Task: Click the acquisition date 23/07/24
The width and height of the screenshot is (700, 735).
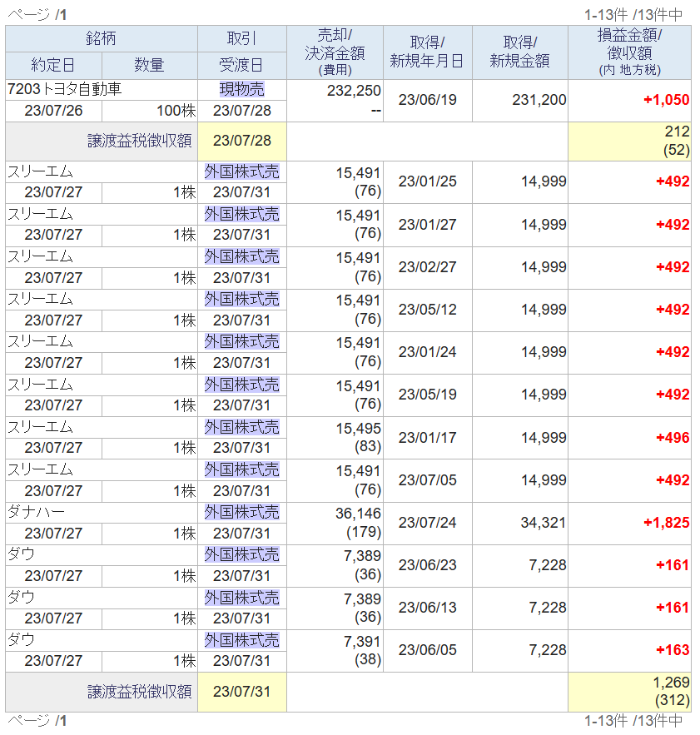Action: 427,523
